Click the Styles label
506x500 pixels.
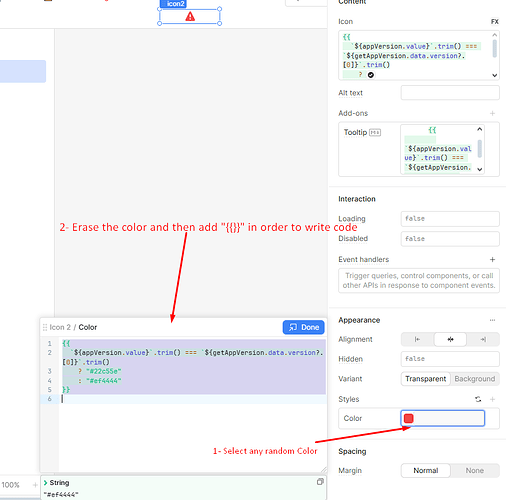[349, 399]
